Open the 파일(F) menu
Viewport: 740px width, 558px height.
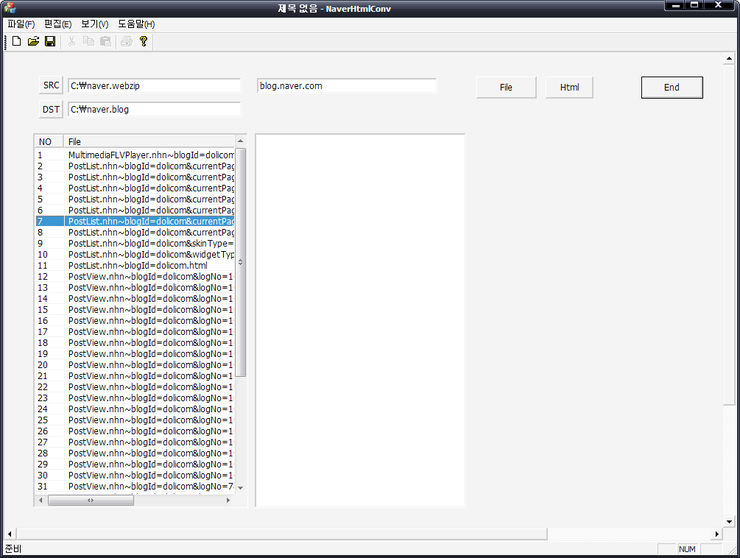[21, 24]
